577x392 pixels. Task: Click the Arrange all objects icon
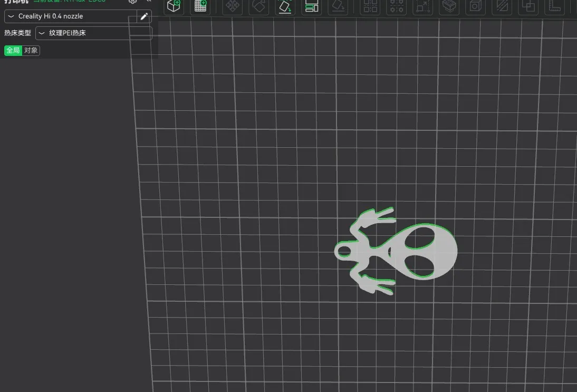(312, 6)
